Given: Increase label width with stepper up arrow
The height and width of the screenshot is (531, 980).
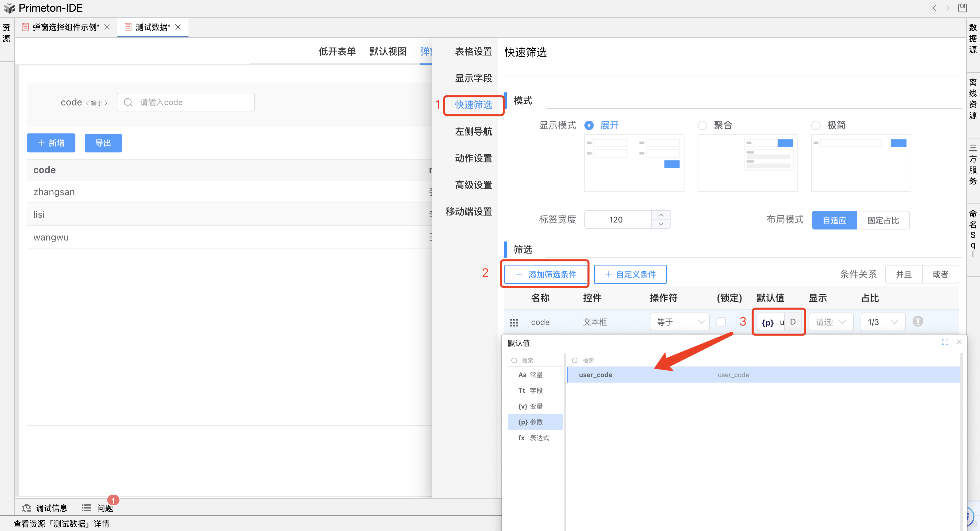Looking at the screenshot, I should click(661, 215).
